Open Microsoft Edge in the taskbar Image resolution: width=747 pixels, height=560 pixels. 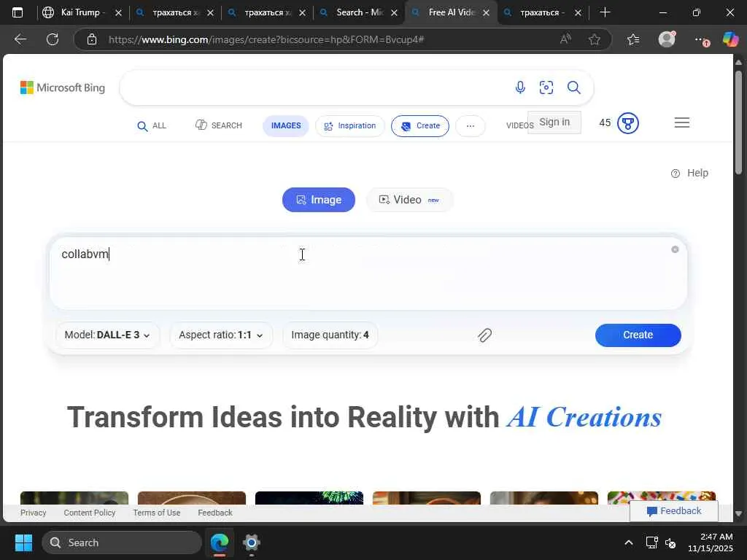[x=219, y=542]
